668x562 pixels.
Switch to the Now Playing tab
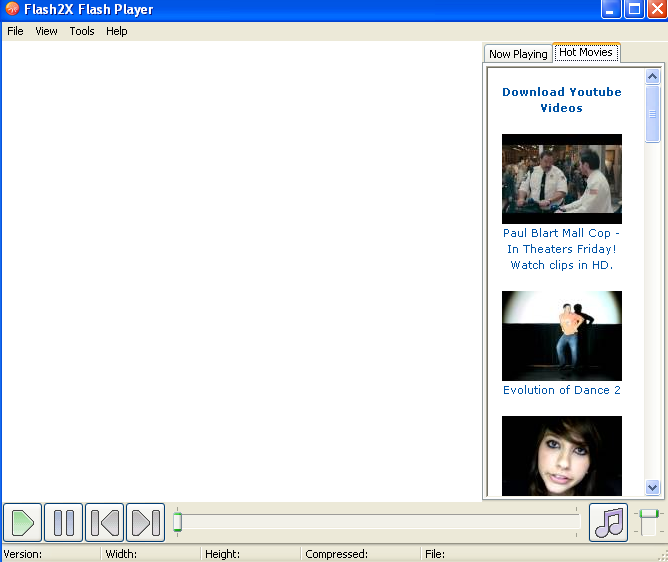click(x=518, y=54)
